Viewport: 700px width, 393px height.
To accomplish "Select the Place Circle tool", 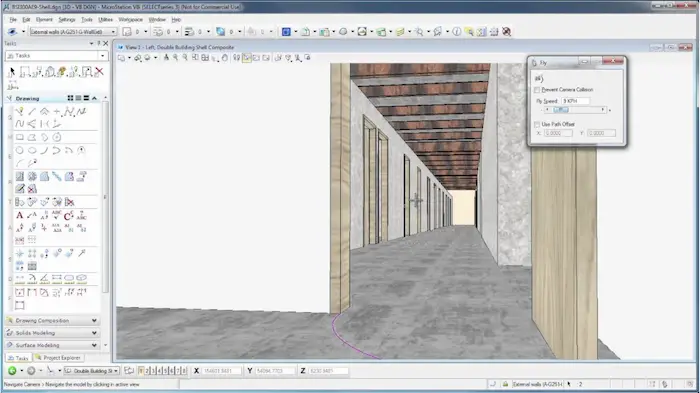I will pyautogui.click(x=19, y=150).
